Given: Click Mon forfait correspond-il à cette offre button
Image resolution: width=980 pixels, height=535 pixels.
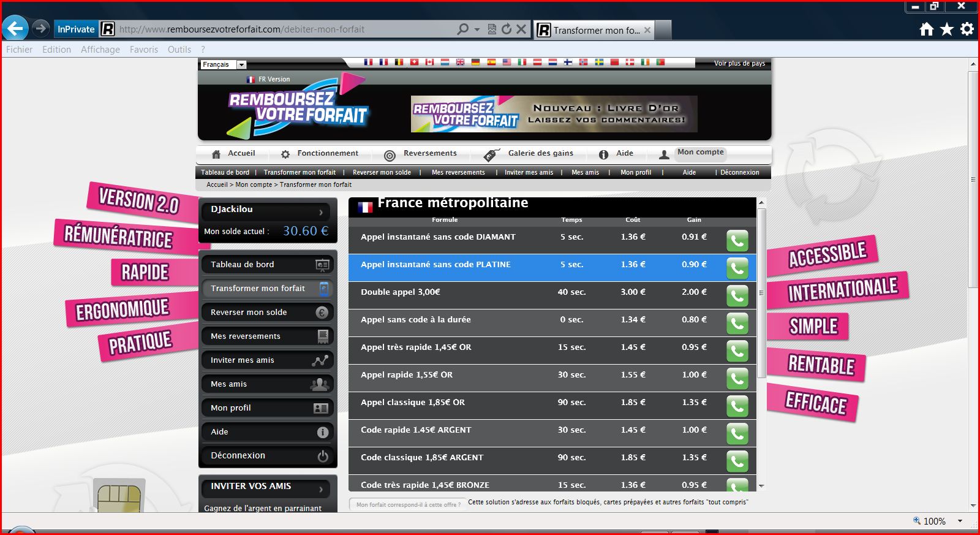Looking at the screenshot, I should coord(408,505).
